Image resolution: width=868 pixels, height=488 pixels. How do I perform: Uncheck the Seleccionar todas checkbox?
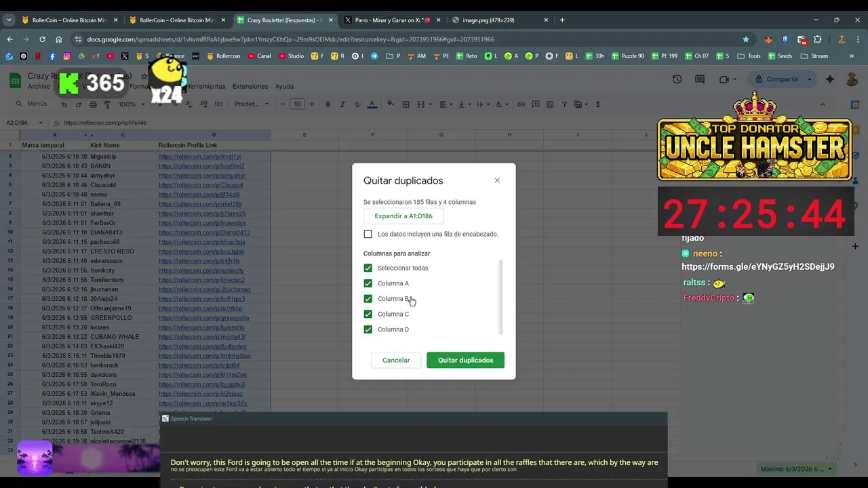[368, 268]
